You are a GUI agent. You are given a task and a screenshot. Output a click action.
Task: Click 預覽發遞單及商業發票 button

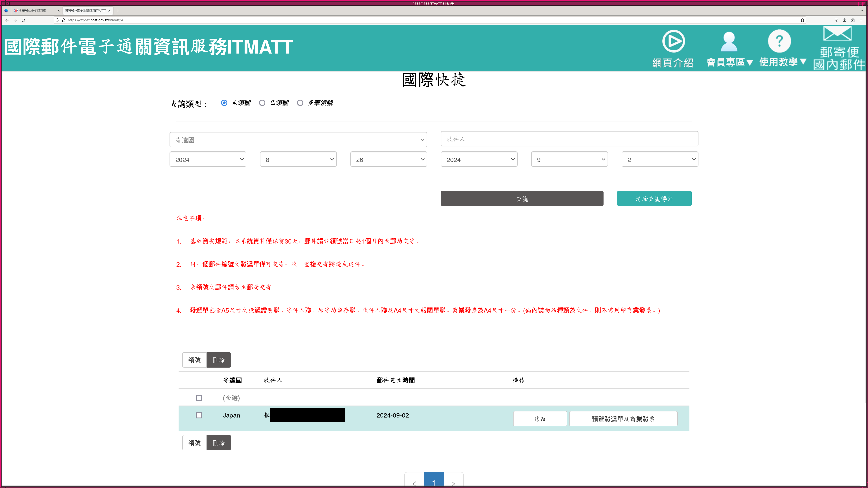click(623, 419)
